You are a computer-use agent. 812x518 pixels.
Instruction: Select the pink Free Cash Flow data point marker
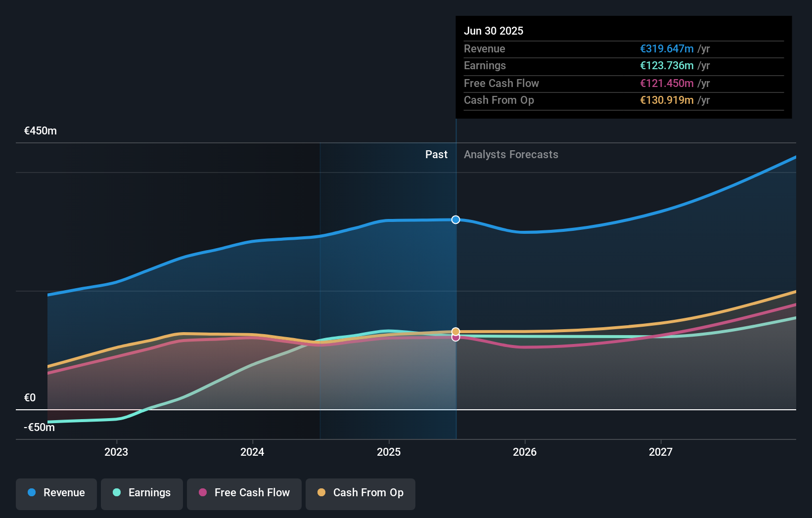click(455, 337)
